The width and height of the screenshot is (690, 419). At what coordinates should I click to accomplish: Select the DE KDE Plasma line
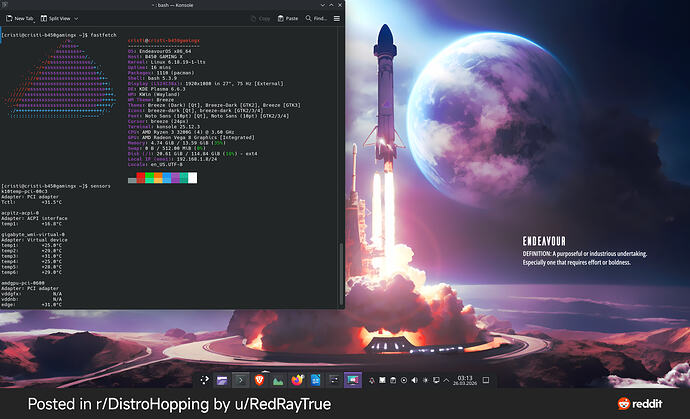[x=156, y=89]
